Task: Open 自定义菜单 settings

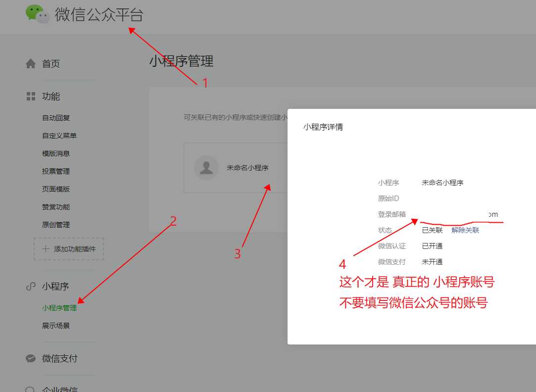Action: tap(59, 136)
